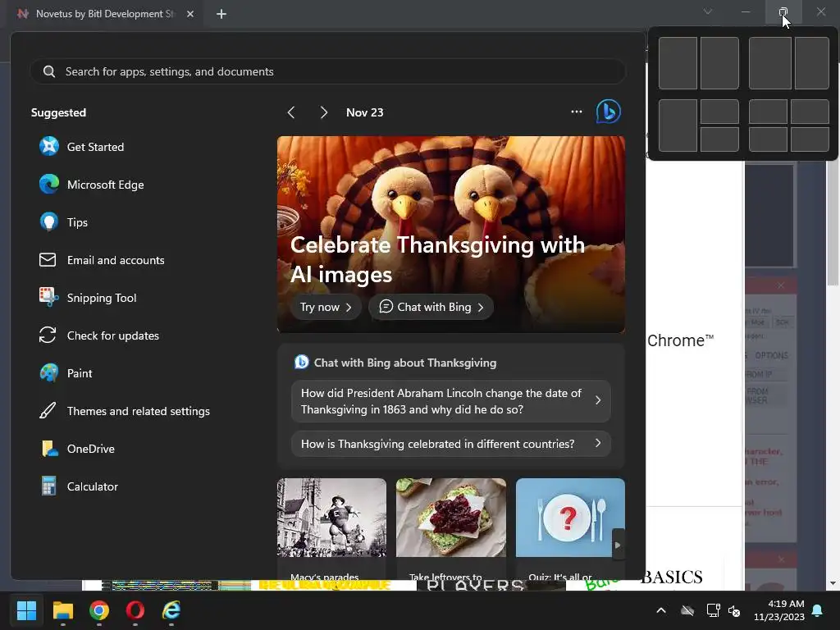Open the Tips app
Image resolution: width=840 pixels, height=630 pixels.
tap(63, 222)
